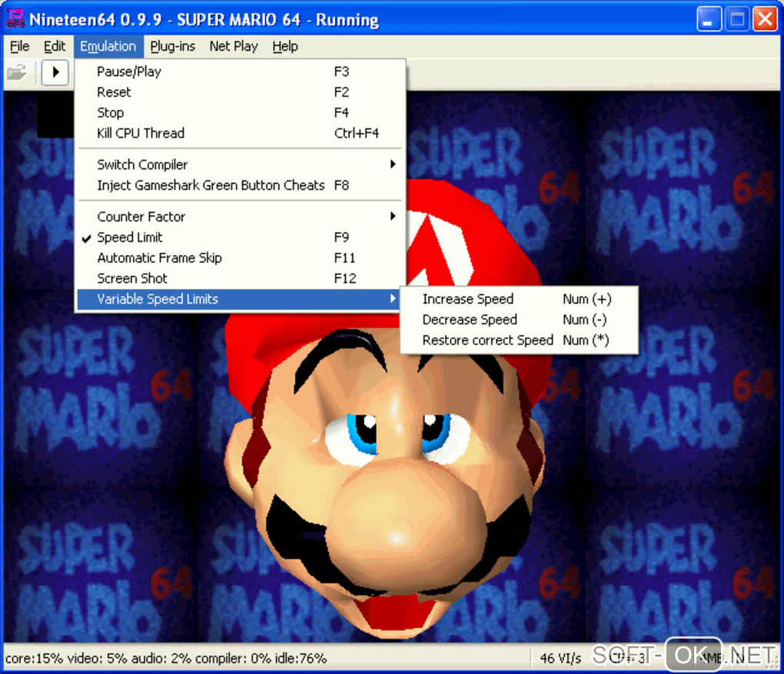Minimize the Nineteen64 window
The image size is (784, 674).
click(x=709, y=19)
